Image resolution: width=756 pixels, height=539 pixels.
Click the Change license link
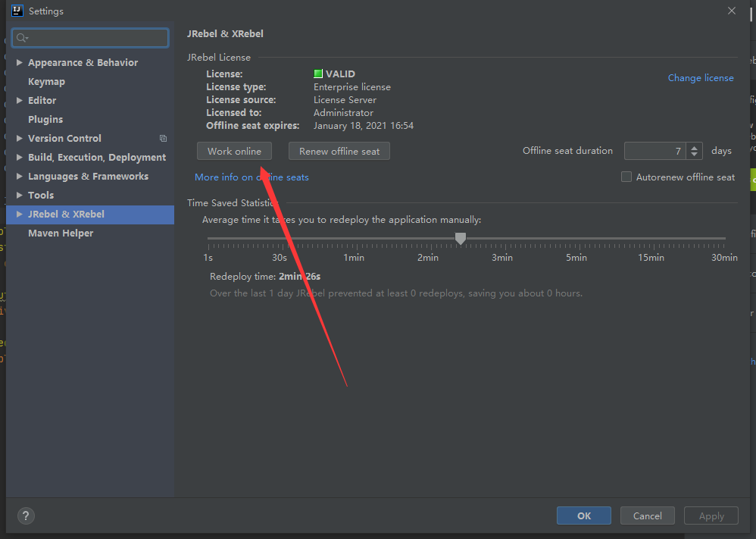pyautogui.click(x=701, y=77)
